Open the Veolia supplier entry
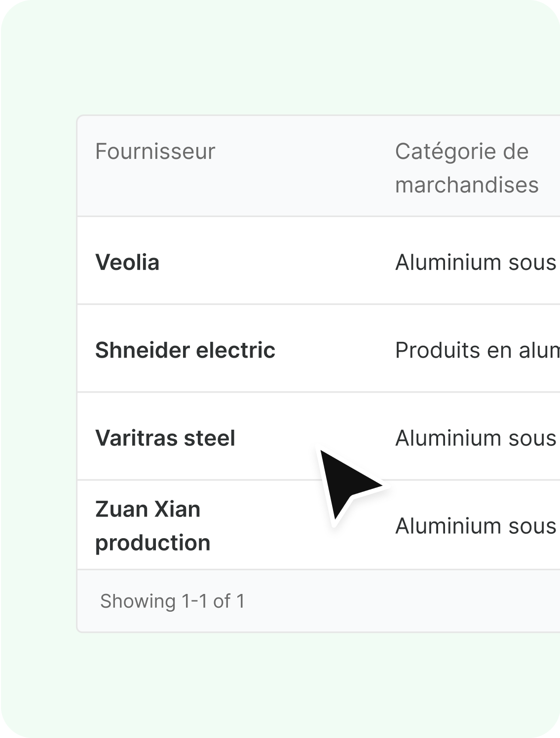560x738 pixels. pyautogui.click(x=127, y=262)
